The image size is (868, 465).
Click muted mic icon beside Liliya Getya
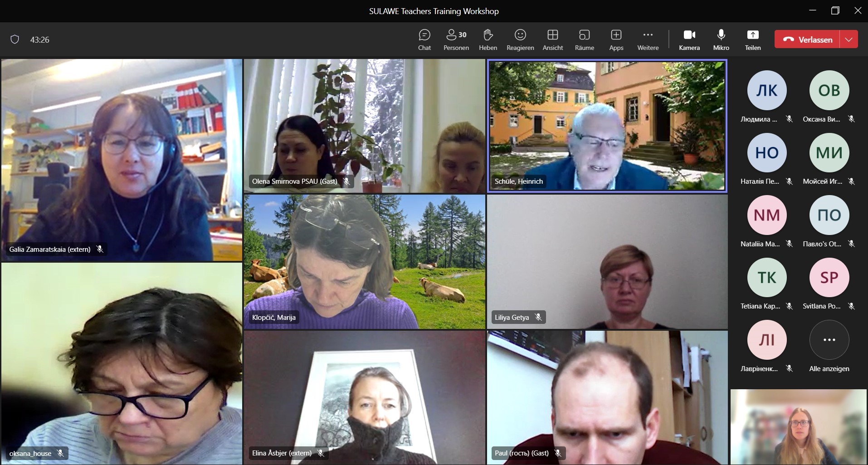click(x=538, y=317)
